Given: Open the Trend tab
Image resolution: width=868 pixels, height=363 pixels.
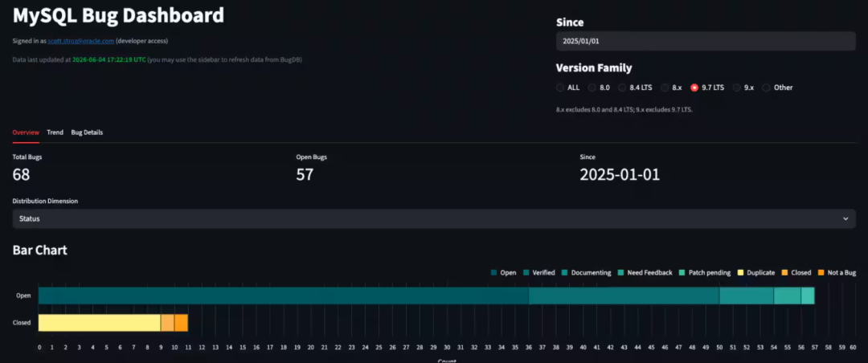Looking at the screenshot, I should point(55,133).
